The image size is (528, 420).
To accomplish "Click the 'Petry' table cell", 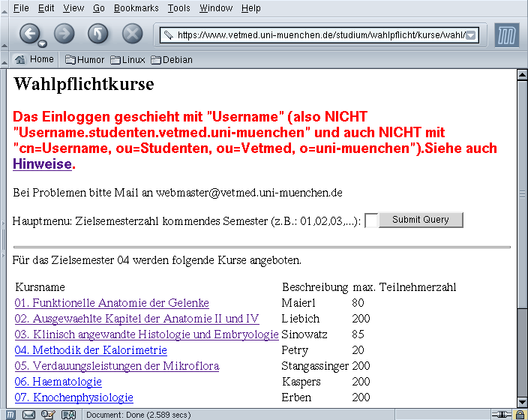I will (295, 350).
